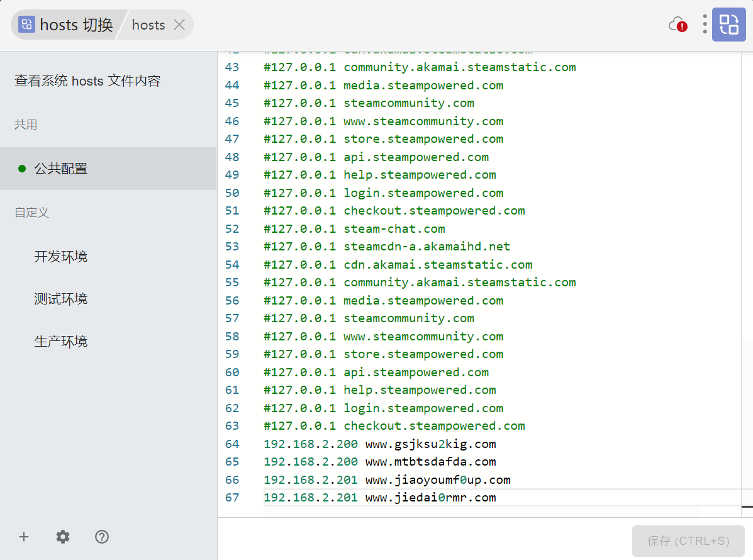
Task: Click line number 64 in the gutter
Action: point(232,444)
